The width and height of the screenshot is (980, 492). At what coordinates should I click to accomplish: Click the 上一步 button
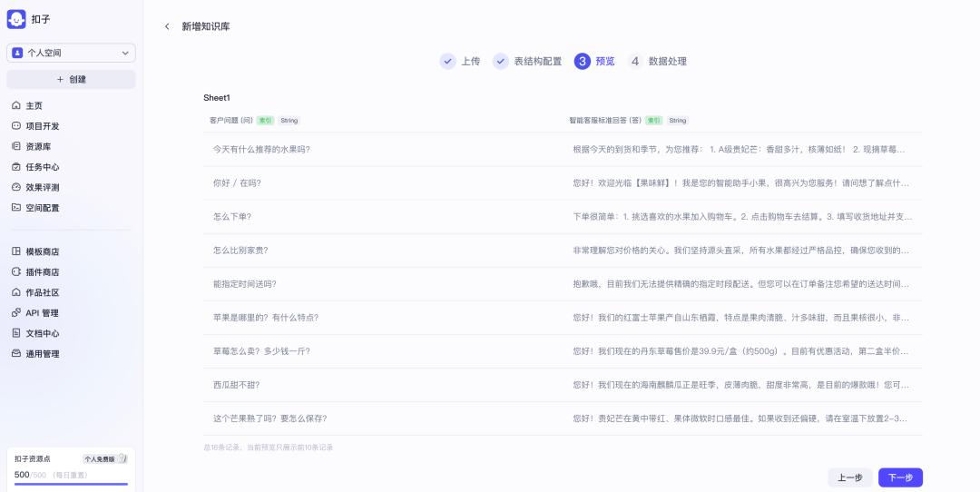850,477
